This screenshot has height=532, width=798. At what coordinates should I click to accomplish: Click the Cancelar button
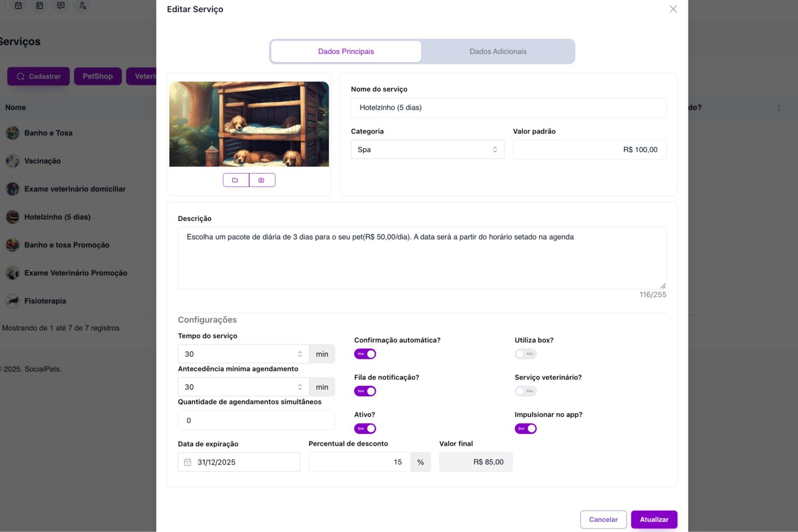tap(603, 520)
